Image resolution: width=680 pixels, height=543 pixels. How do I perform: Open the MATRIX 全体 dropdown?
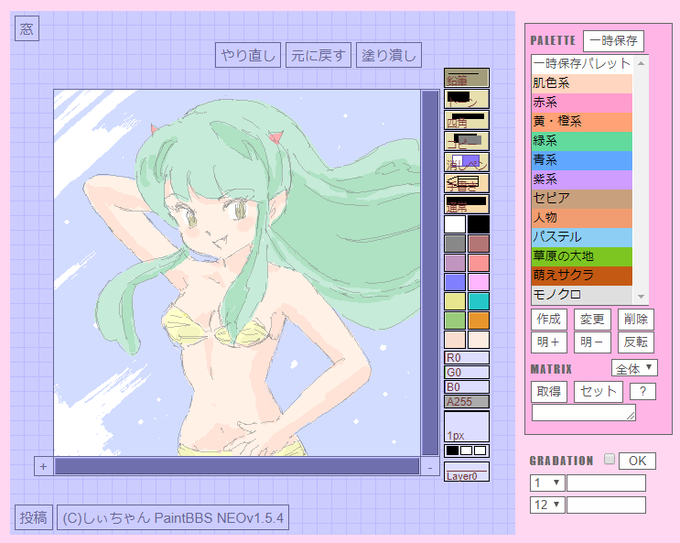[x=634, y=368]
